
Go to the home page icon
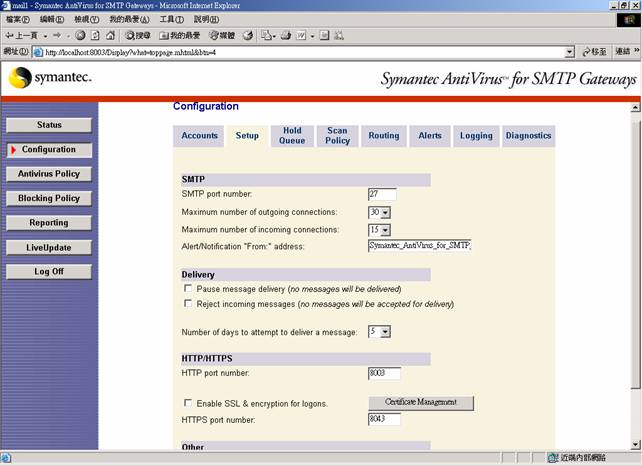(110, 36)
